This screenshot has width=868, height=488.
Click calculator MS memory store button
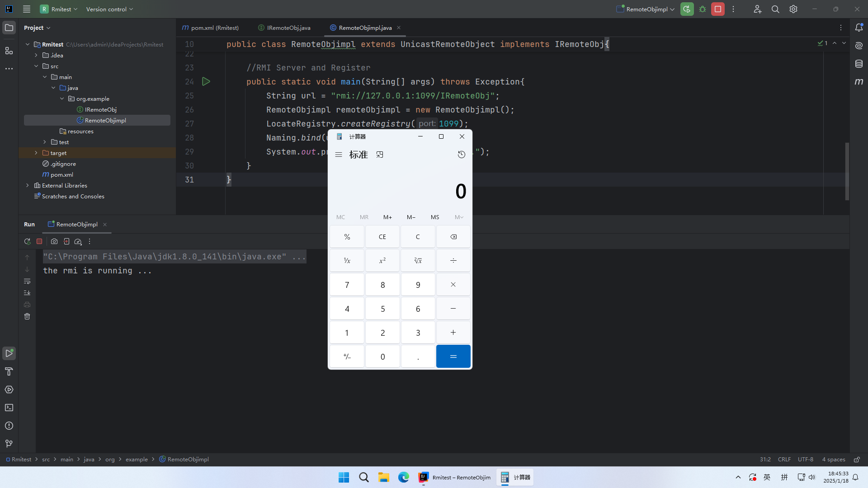(435, 217)
